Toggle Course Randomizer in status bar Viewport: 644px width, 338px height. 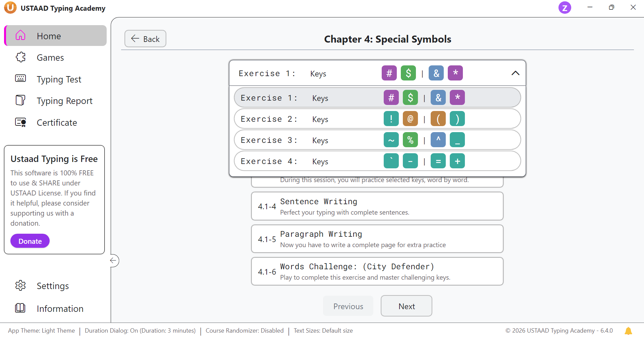[245, 331]
